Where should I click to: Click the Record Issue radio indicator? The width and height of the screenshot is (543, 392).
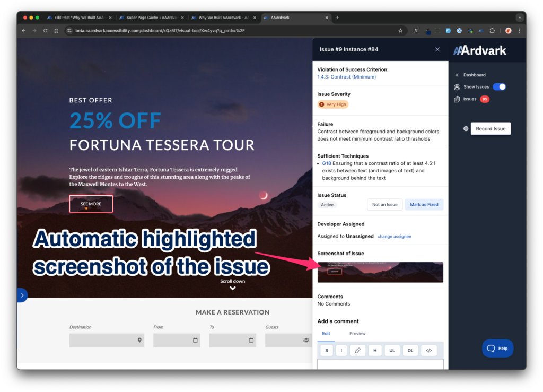tap(466, 129)
